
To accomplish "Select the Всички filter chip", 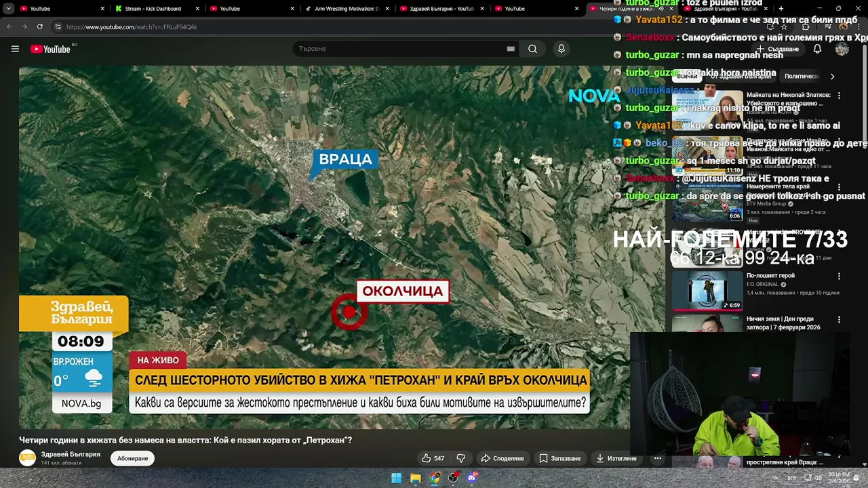I will pyautogui.click(x=686, y=77).
